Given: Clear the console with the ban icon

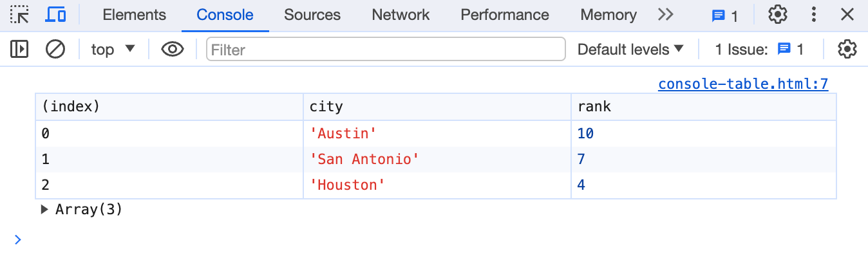Looking at the screenshot, I should pos(55,49).
